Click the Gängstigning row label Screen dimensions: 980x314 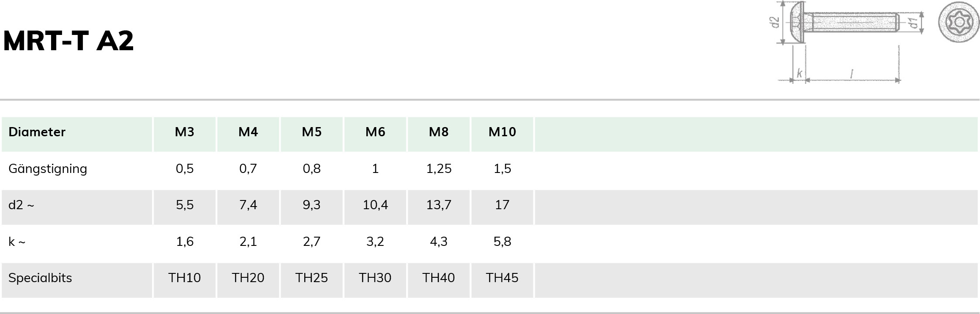pos(48,169)
